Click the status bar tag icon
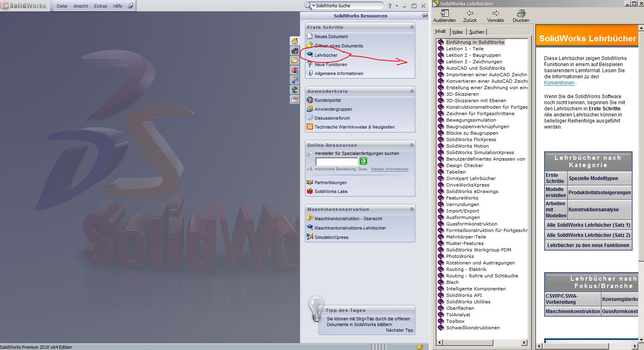 point(420,347)
